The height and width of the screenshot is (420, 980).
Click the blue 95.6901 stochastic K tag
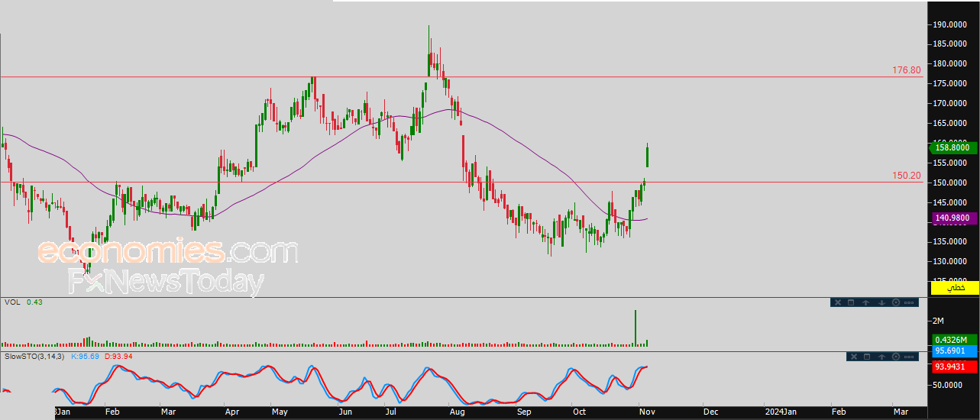click(955, 351)
